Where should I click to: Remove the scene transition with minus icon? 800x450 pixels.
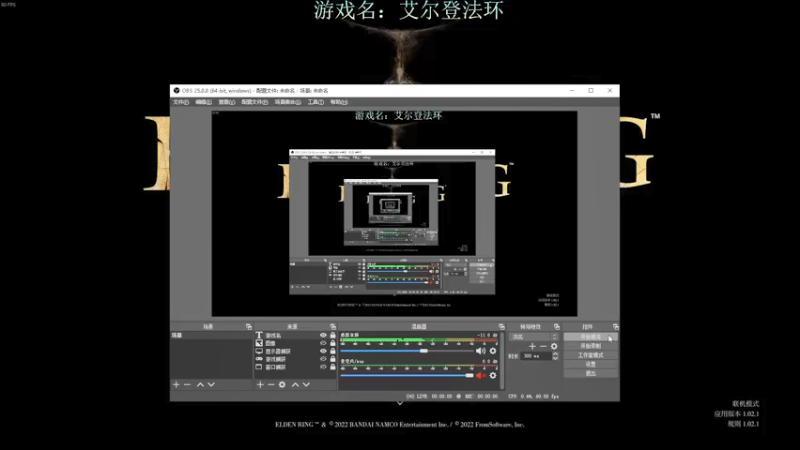(543, 346)
